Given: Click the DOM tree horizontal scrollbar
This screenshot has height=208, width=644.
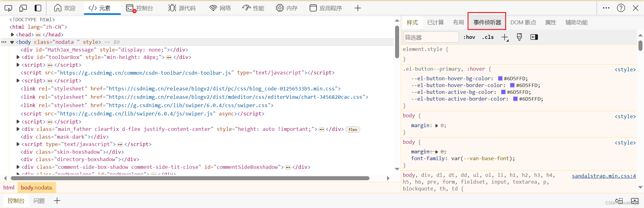Looking at the screenshot, I should pyautogui.click(x=190, y=178).
